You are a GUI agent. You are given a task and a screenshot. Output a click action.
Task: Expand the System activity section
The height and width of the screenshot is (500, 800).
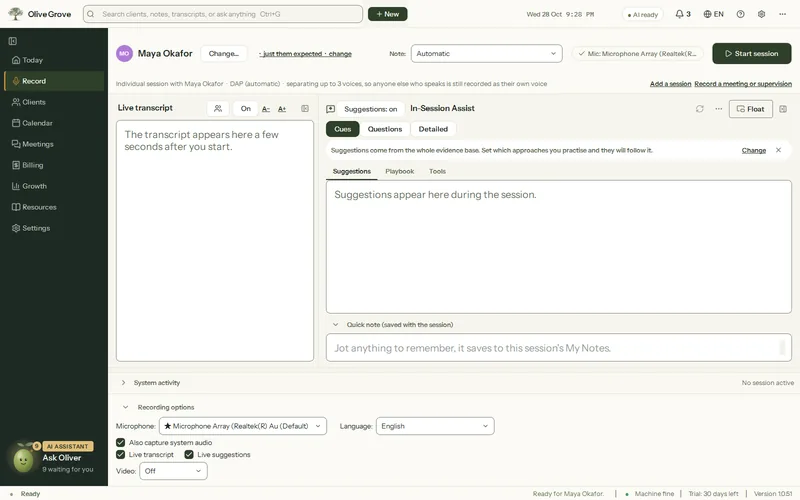click(x=123, y=383)
